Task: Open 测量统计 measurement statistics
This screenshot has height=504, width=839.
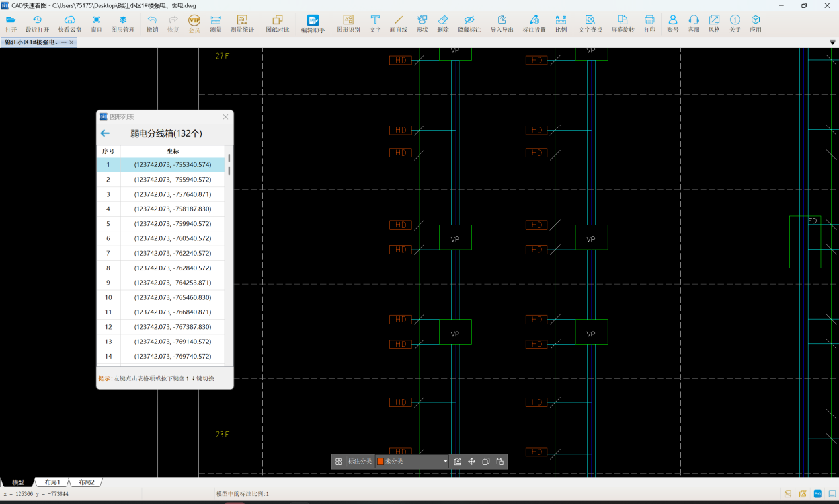Action: [x=241, y=24]
